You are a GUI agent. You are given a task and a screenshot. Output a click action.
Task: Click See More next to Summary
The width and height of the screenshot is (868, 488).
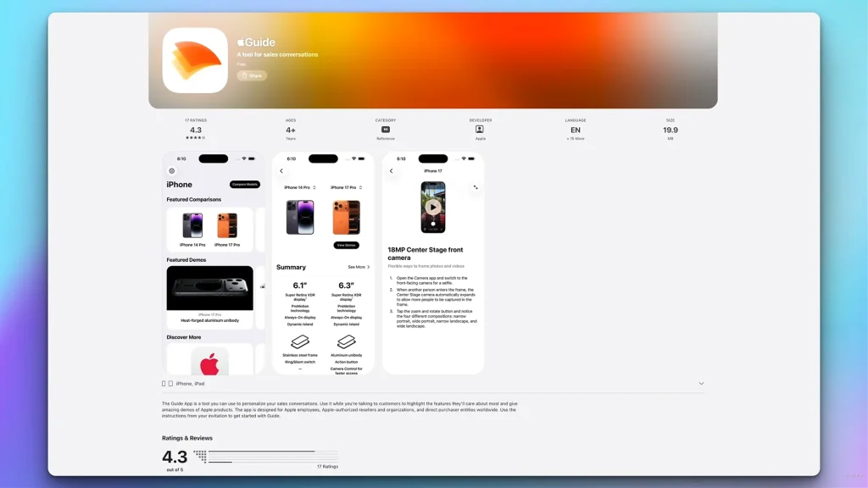click(x=359, y=267)
